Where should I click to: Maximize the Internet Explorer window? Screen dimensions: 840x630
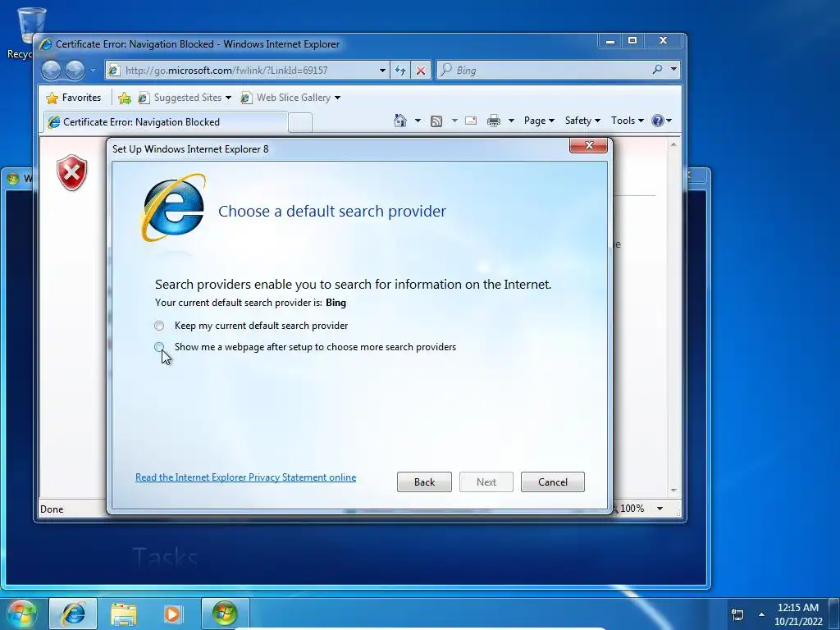click(x=632, y=41)
